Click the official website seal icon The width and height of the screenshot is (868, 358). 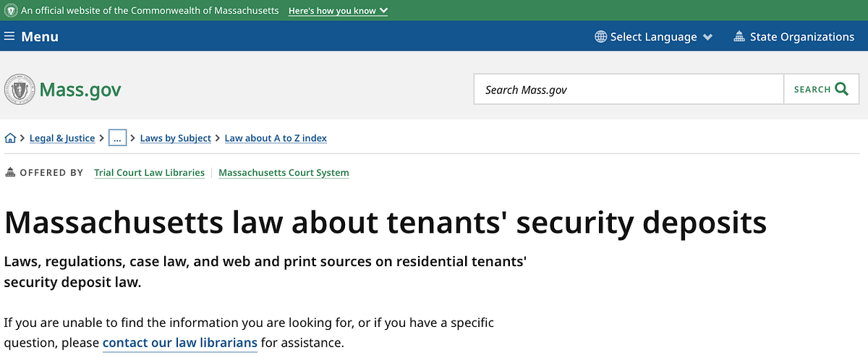[10, 11]
